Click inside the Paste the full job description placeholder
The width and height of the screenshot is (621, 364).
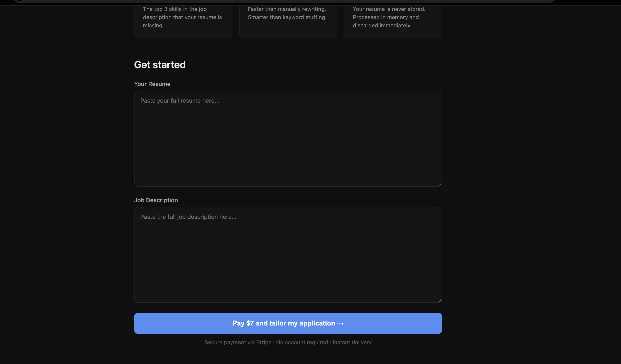(x=188, y=217)
